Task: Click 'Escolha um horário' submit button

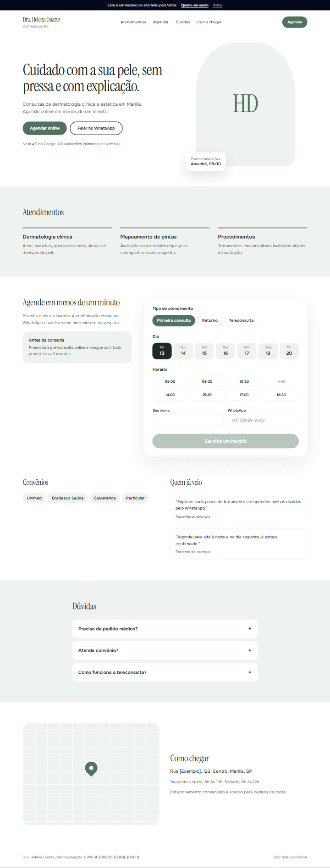Action: click(225, 441)
